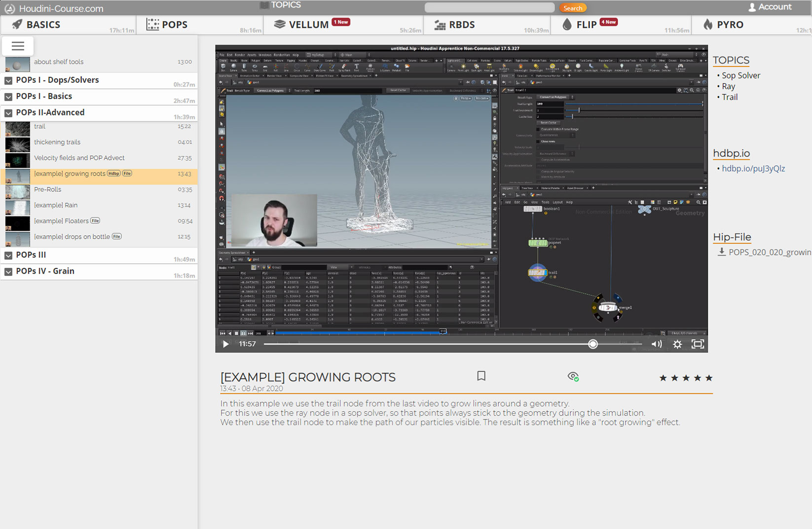
Task: Open the video player settings gear
Action: [677, 344]
